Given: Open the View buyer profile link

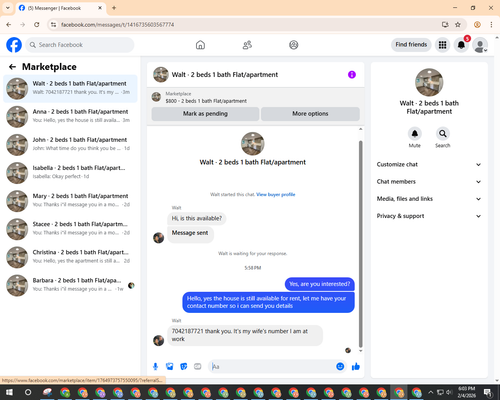Looking at the screenshot, I should 276,194.
